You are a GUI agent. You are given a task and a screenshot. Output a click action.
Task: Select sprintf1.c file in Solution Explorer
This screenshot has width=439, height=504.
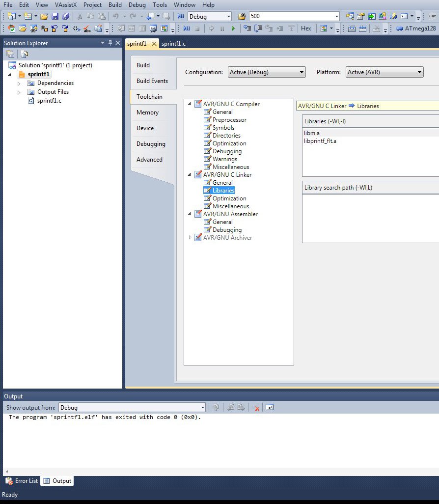pyautogui.click(x=49, y=101)
